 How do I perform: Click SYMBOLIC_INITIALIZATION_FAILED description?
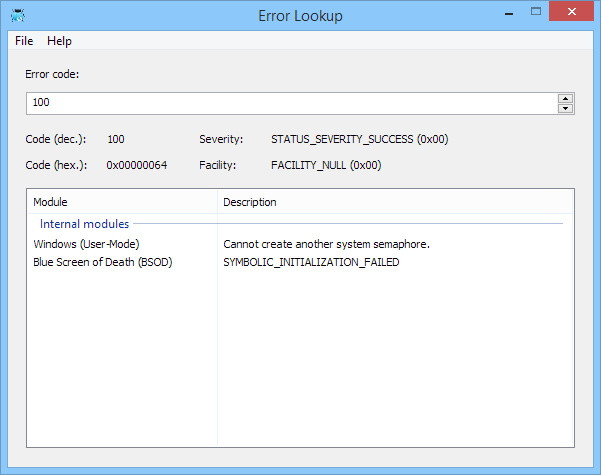(311, 262)
